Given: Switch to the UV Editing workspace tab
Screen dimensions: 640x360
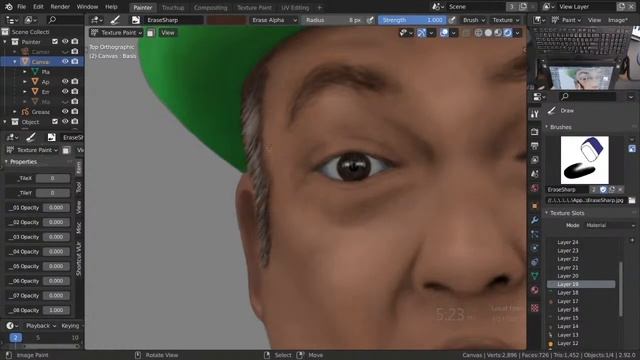Looking at the screenshot, I should click(295, 7).
